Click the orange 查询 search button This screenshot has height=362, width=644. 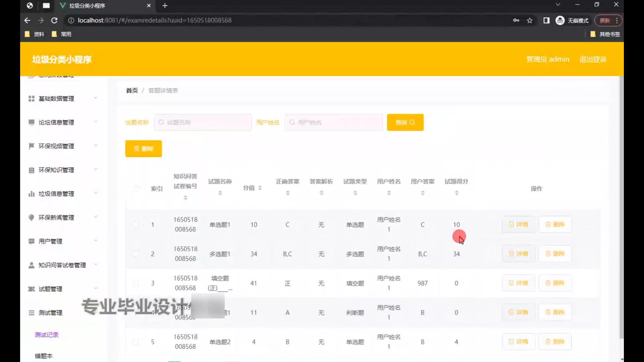(405, 122)
